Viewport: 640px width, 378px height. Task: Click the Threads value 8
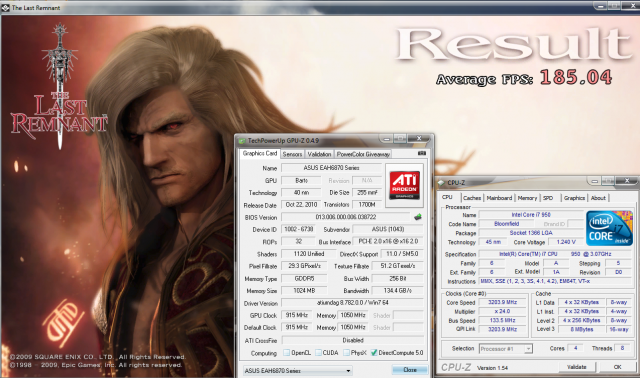coord(622,348)
